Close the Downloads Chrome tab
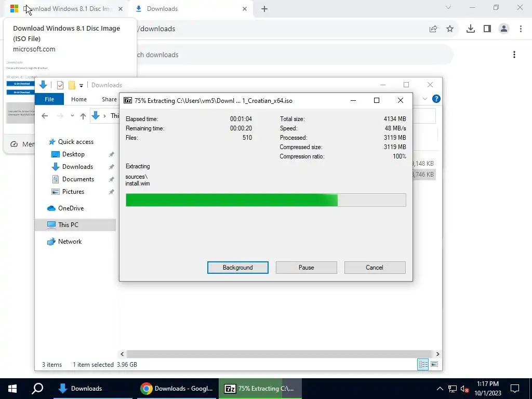Image resolution: width=532 pixels, height=399 pixels. (x=245, y=9)
